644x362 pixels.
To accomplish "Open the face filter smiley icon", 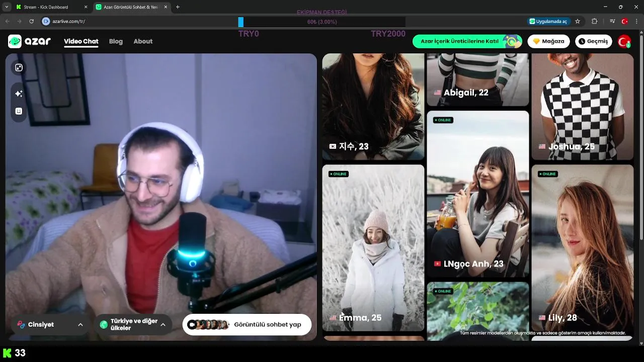I will [19, 111].
